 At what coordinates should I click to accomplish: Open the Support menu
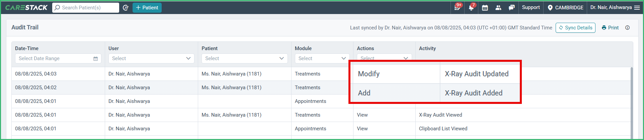(x=531, y=7)
